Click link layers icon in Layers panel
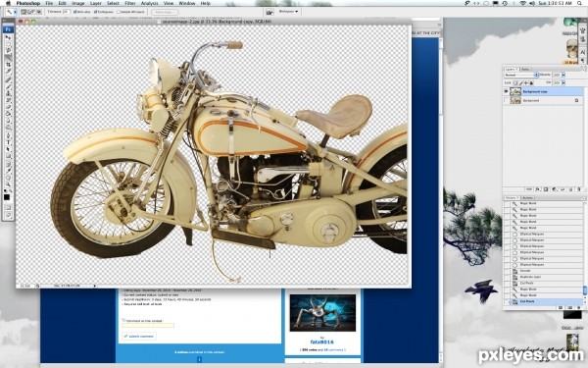 click(x=529, y=189)
